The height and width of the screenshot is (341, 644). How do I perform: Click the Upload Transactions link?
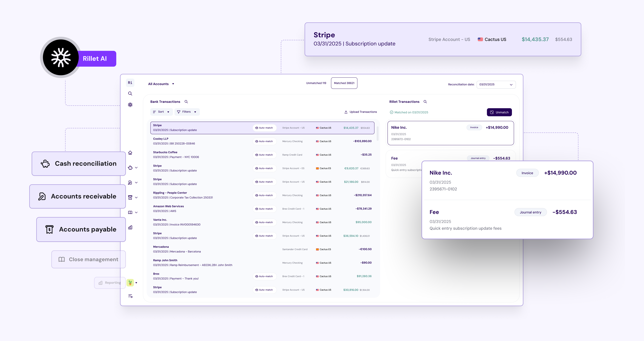tap(360, 112)
